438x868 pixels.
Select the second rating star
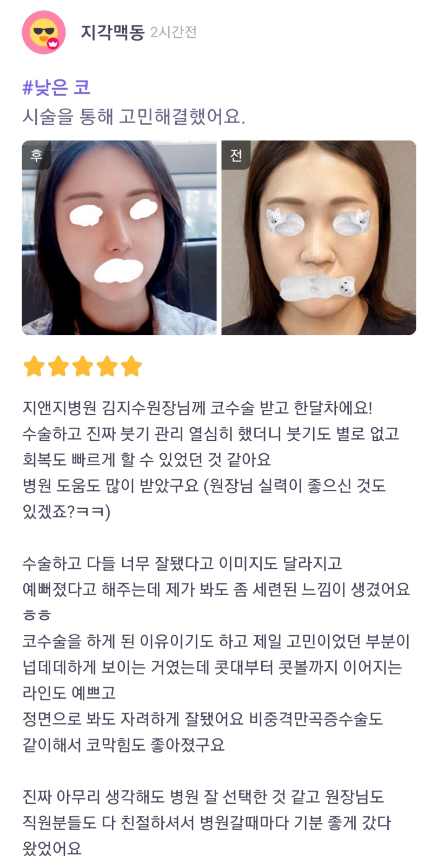pos(58,366)
